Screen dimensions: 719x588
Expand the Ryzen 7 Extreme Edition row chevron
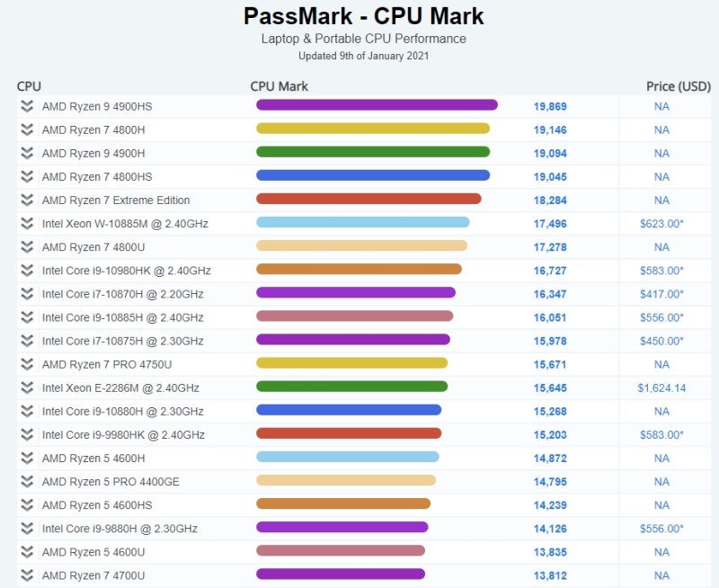click(27, 200)
